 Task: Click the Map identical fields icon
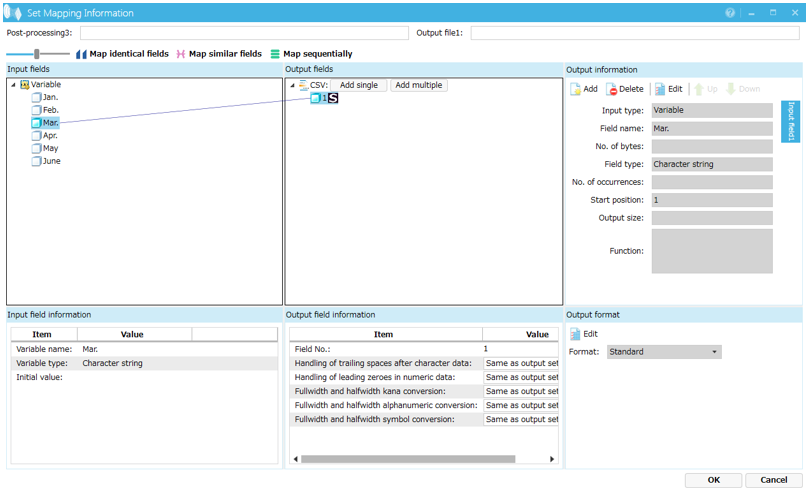tap(82, 54)
